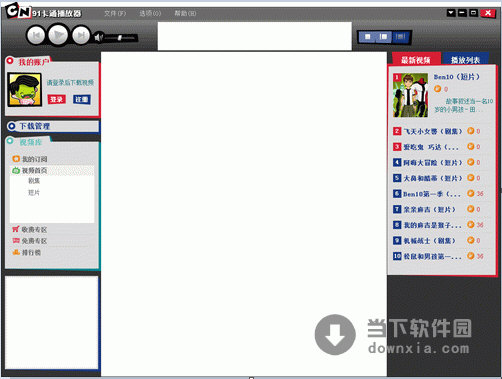Open the 帮助(H) menu

[x=185, y=13]
